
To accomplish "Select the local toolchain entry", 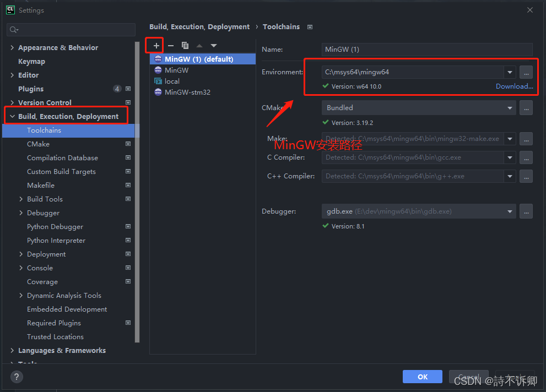I will (x=203, y=81).
